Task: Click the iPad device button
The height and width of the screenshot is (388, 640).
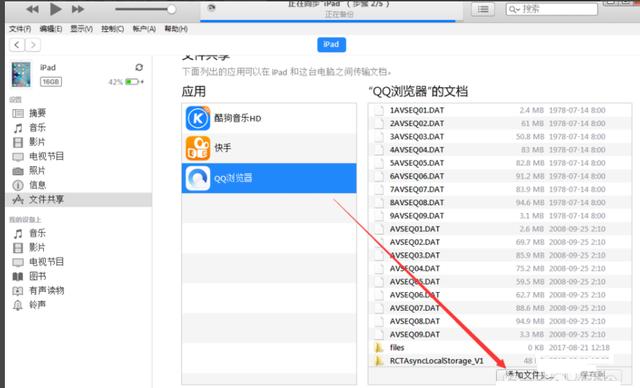Action: click(x=331, y=44)
